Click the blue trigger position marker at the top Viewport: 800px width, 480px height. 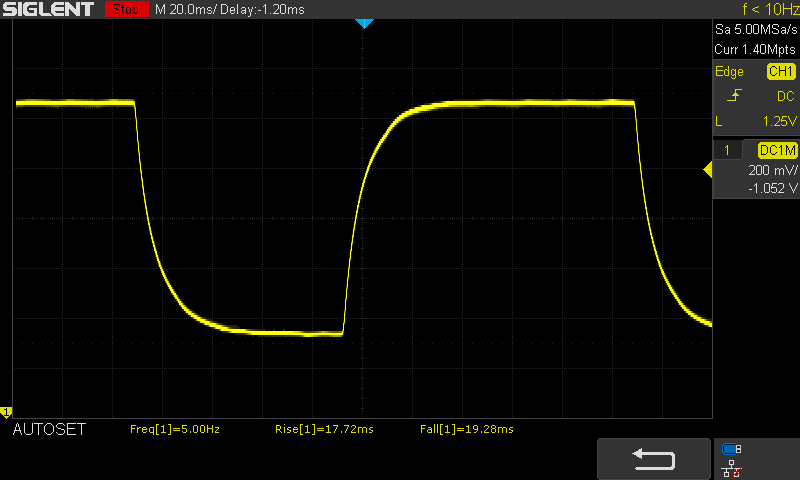[x=364, y=23]
